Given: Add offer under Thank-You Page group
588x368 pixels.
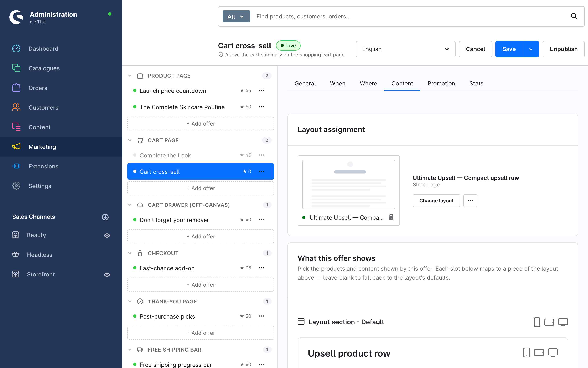Looking at the screenshot, I should coord(201,333).
